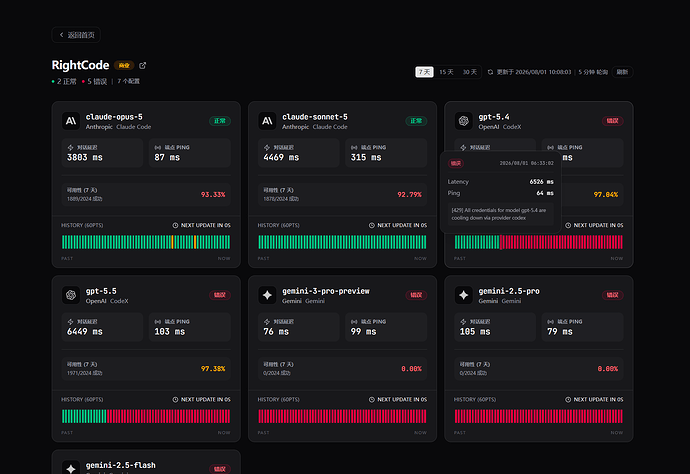Click the red error badge on the gpt-5.5 card
690x474 pixels.
220,295
